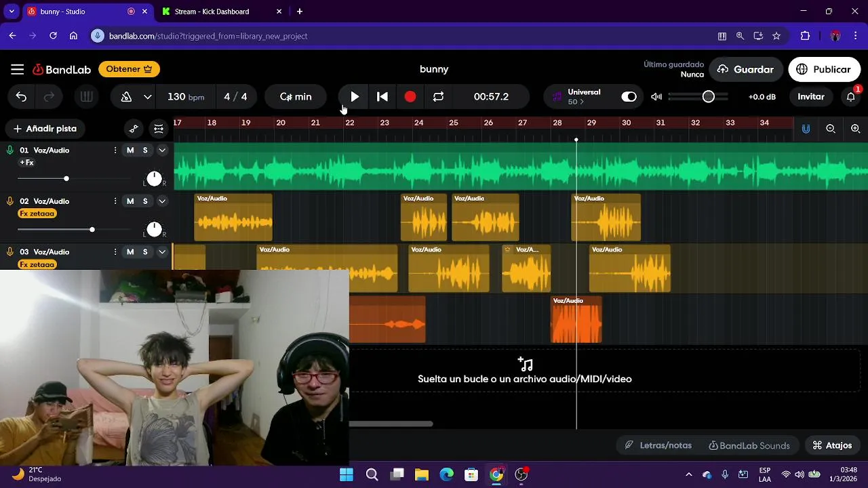Click the Invitar button
The image size is (868, 488).
(810, 97)
